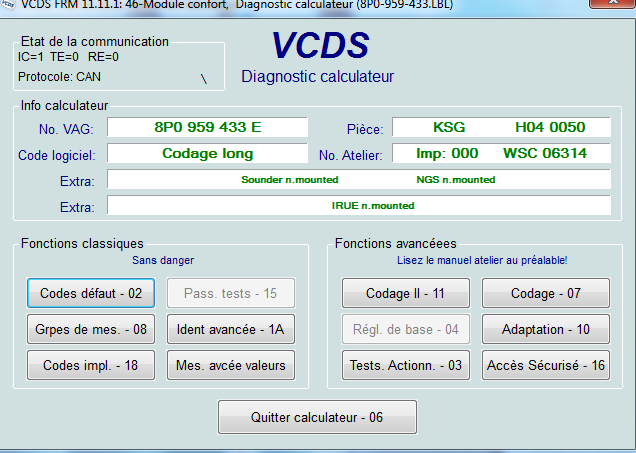
Task: Click the Pièce field KSG H04 0050
Action: point(501,127)
